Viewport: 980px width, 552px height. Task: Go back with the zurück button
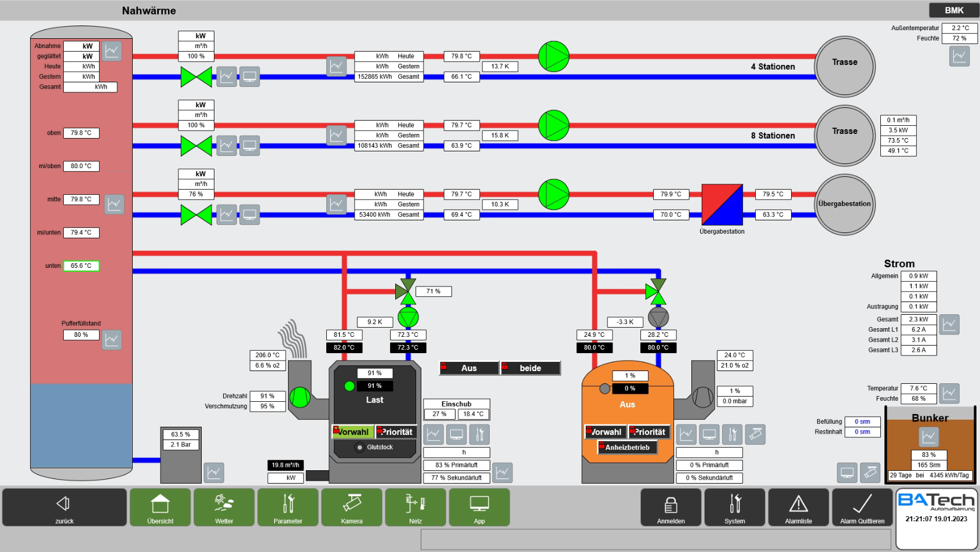tap(64, 507)
